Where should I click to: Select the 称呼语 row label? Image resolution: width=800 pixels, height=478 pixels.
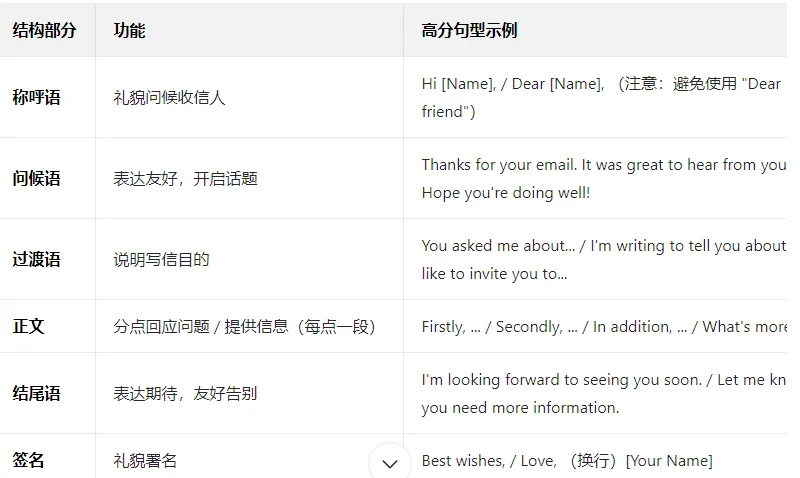click(36, 97)
